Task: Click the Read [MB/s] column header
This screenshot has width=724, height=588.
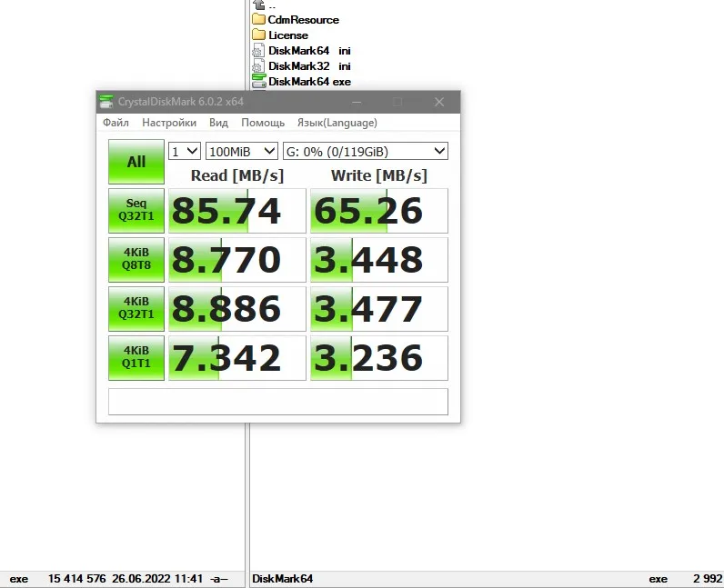Action: coord(236,175)
